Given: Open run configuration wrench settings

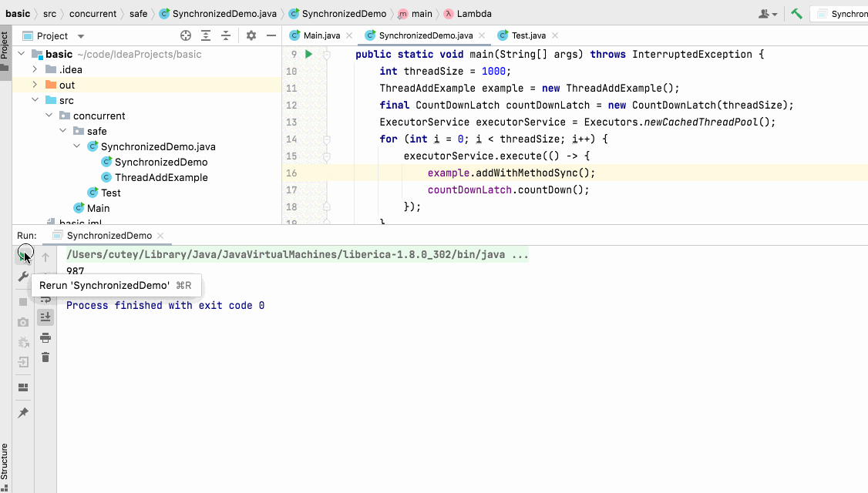Looking at the screenshot, I should point(22,276).
